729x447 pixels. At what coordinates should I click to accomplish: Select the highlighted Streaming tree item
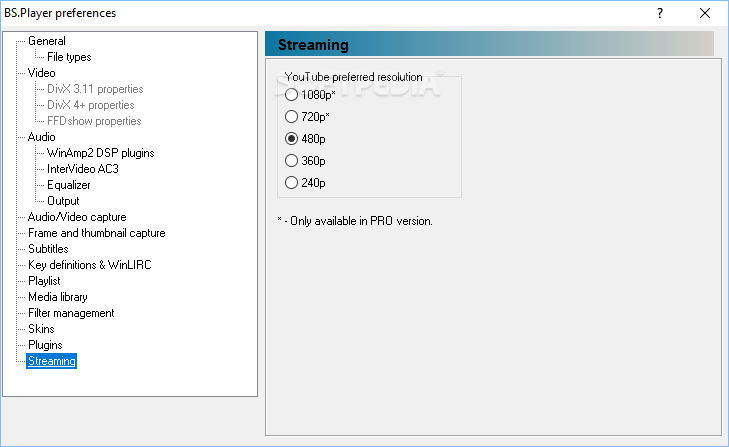(x=52, y=361)
